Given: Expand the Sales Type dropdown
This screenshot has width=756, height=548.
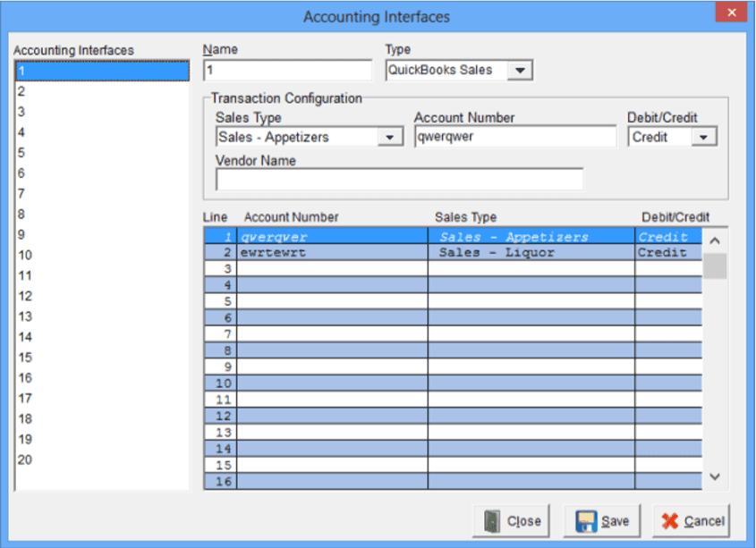Looking at the screenshot, I should click(390, 138).
